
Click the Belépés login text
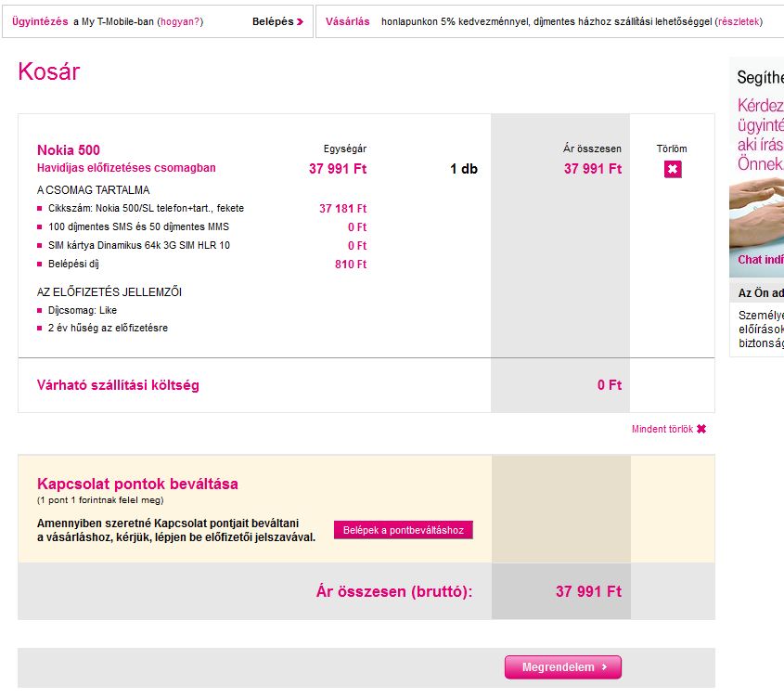[273, 21]
